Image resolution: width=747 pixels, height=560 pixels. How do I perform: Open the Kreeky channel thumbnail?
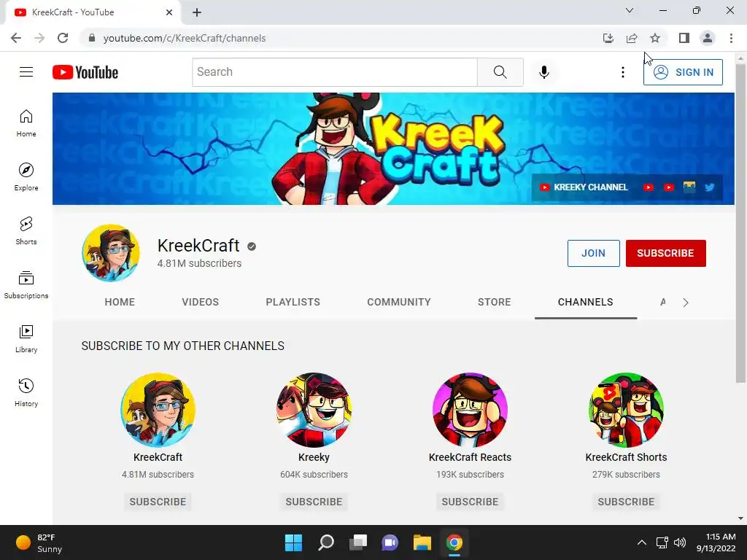tap(314, 410)
